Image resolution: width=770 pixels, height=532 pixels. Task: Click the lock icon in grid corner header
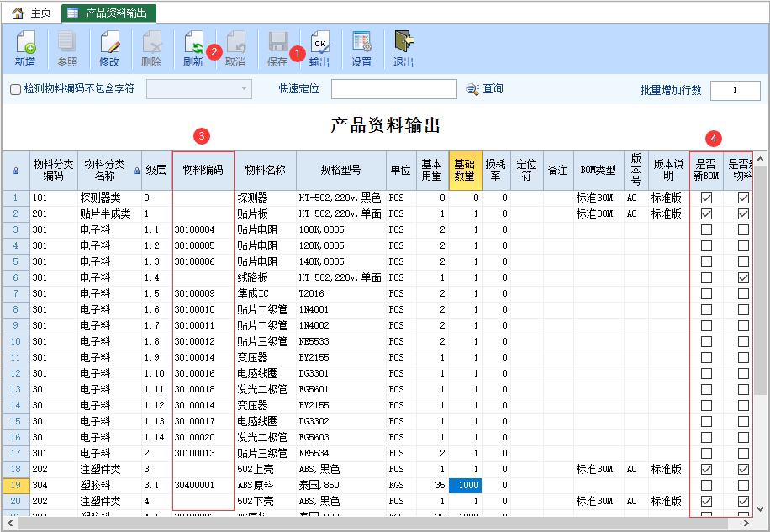(16, 171)
